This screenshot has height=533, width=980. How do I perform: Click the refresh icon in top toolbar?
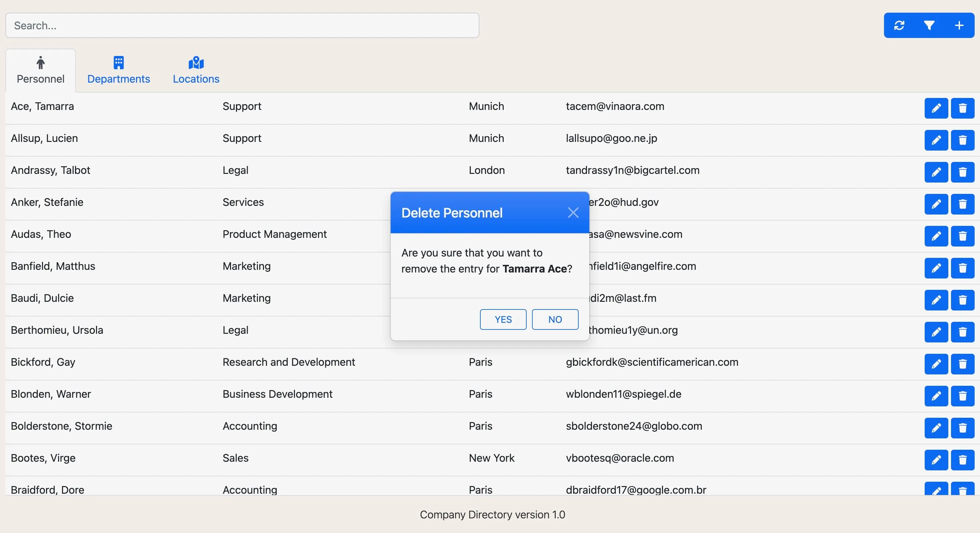tap(899, 25)
